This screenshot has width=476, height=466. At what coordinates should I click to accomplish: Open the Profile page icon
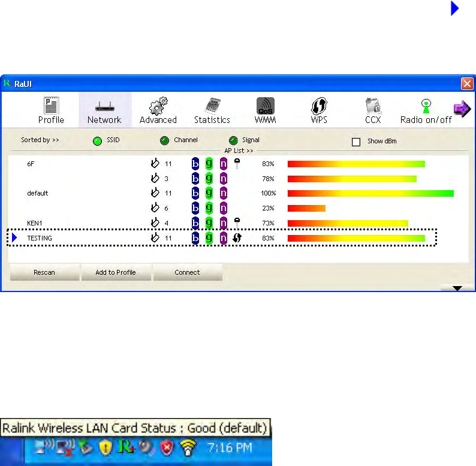(x=51, y=105)
